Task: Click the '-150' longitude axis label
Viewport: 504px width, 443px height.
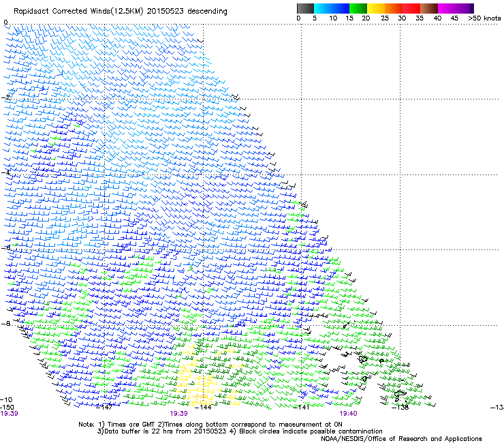Action: [x=7, y=408]
